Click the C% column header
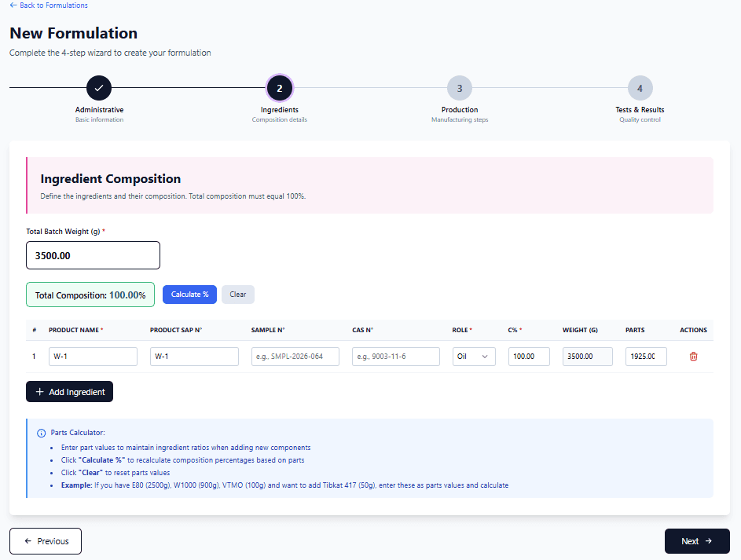This screenshot has width=741, height=560. point(515,330)
